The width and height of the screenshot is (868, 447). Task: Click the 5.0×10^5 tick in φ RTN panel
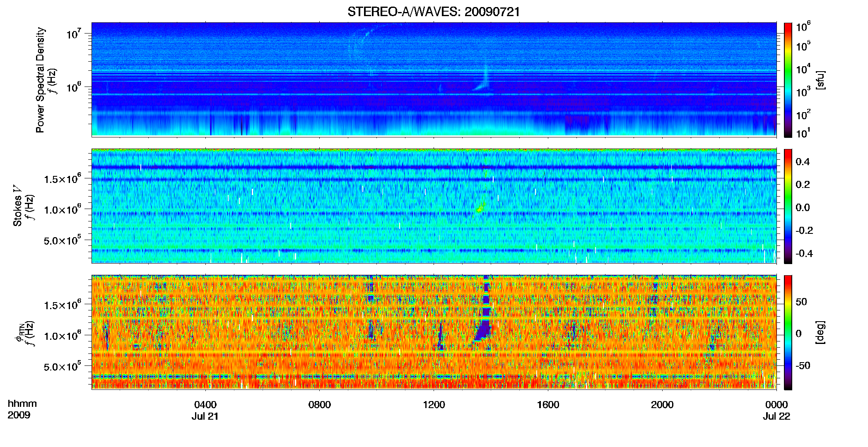click(x=62, y=366)
